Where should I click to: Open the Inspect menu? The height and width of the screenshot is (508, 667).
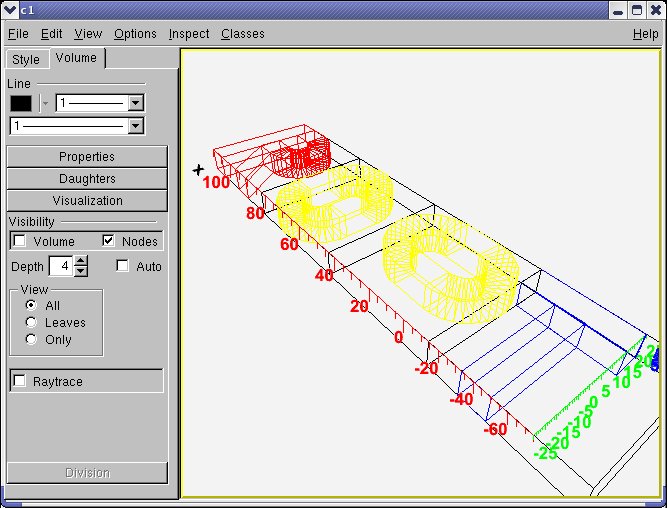click(189, 34)
